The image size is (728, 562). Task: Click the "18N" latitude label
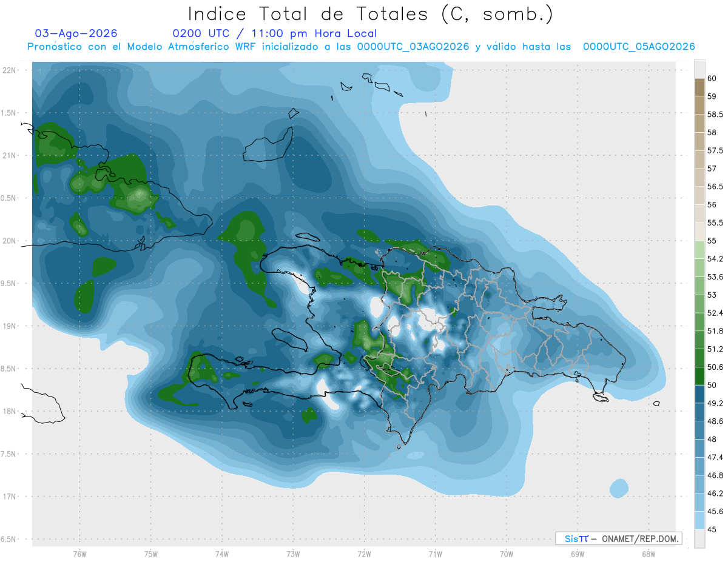click(x=8, y=412)
